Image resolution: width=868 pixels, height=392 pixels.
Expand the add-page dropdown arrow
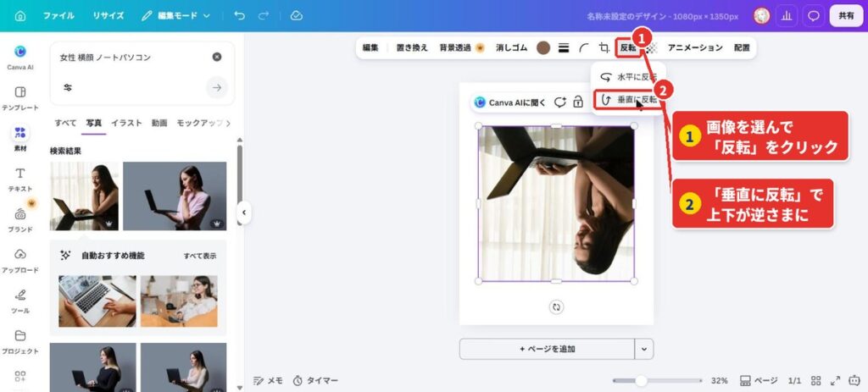pyautogui.click(x=644, y=349)
